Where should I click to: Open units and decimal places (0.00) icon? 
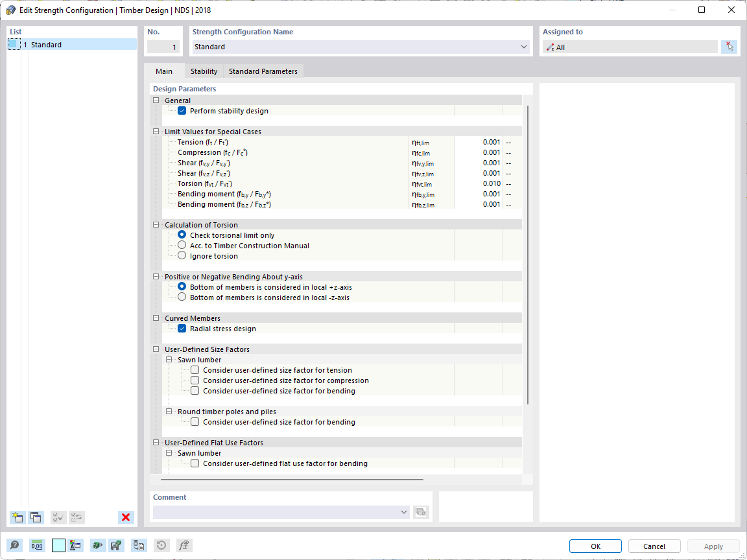pyautogui.click(x=37, y=546)
